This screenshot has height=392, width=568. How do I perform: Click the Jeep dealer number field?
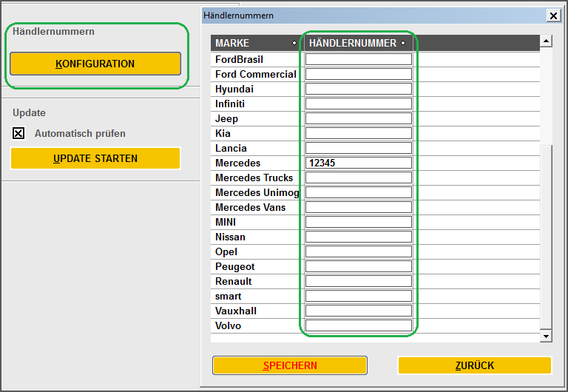tap(358, 118)
